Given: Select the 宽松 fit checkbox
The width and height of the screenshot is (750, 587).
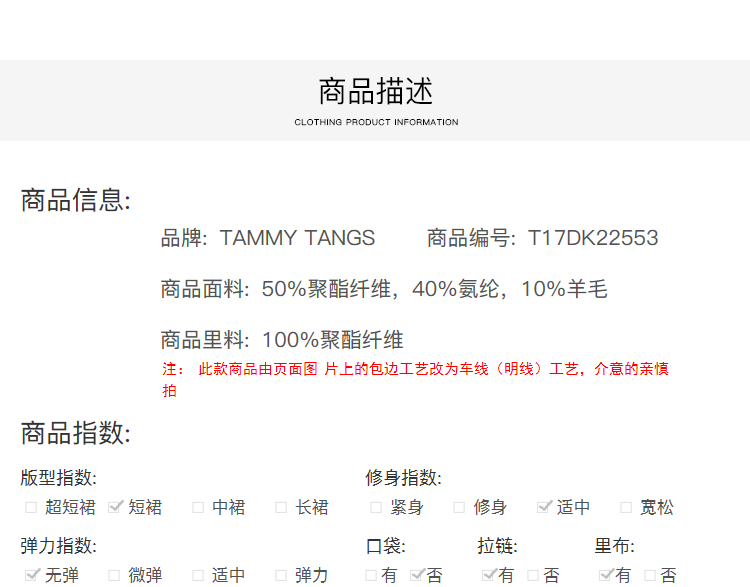Looking at the screenshot, I should tap(626, 508).
